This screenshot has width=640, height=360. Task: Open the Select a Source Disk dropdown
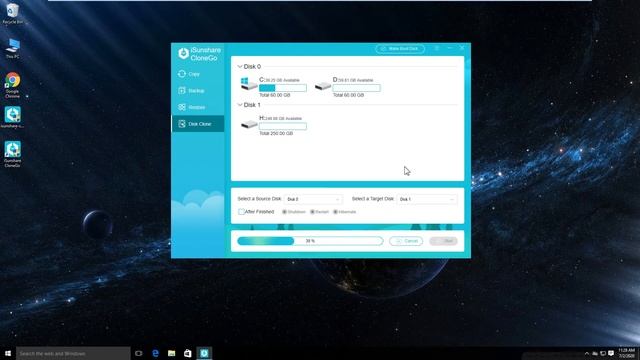(x=313, y=199)
